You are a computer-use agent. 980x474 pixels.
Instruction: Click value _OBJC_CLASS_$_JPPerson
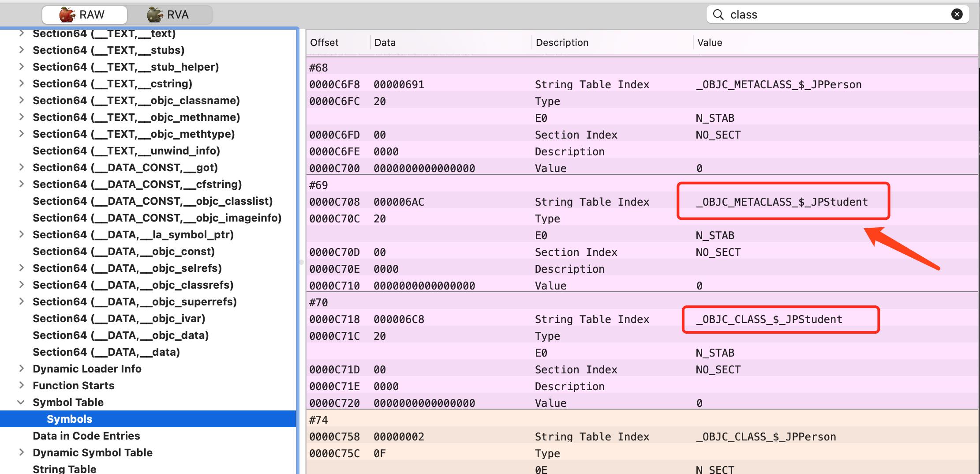point(766,436)
